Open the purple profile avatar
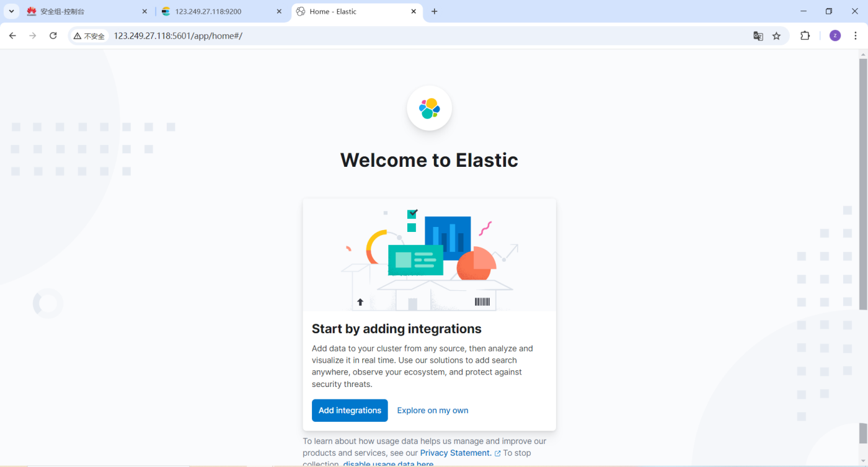Image resolution: width=868 pixels, height=467 pixels. coord(835,36)
